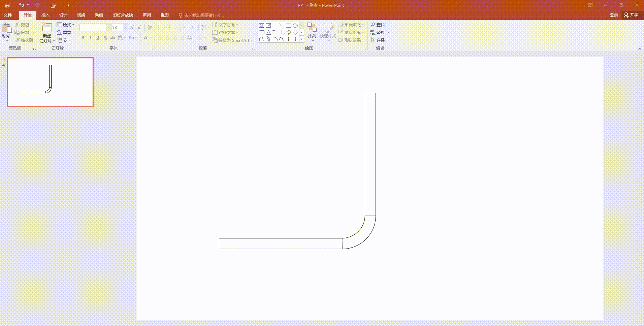Choose the rectangle shape
Image resolution: width=644 pixels, height=326 pixels.
(288, 26)
